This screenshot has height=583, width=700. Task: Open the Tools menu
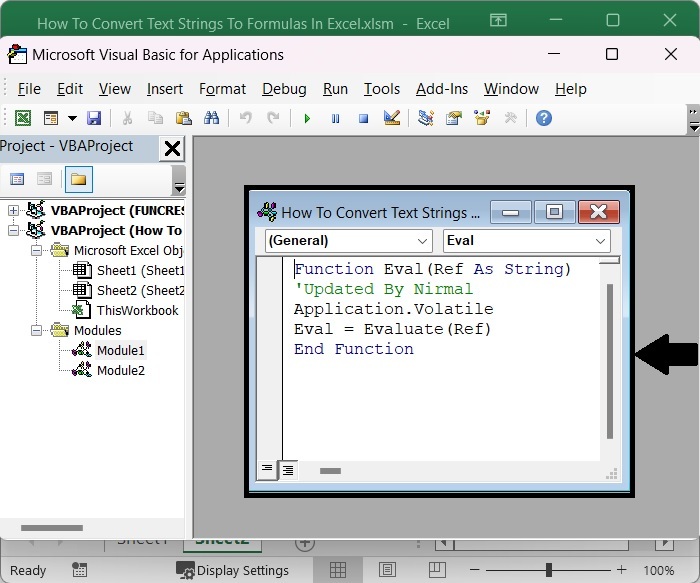point(382,89)
